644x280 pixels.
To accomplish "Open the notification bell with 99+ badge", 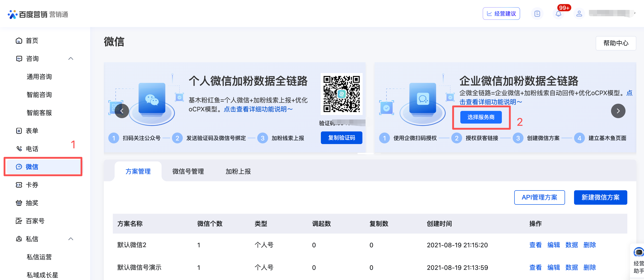I will (558, 14).
